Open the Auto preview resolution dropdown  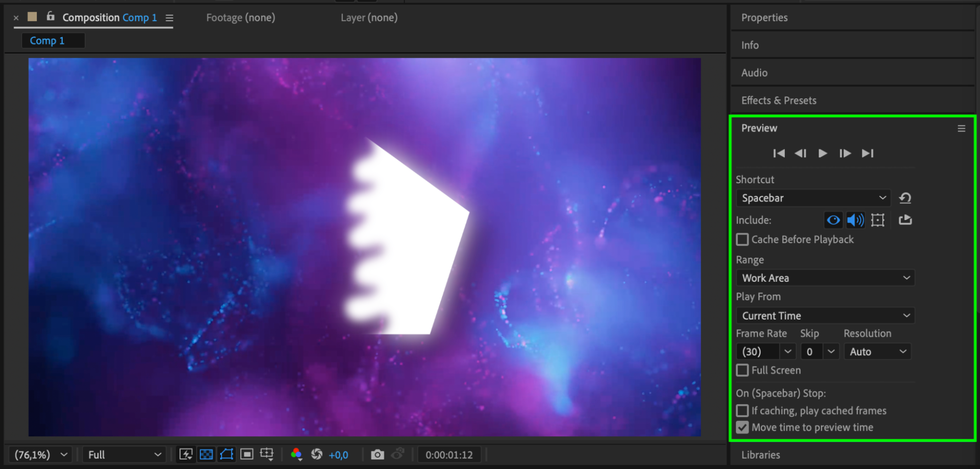click(x=878, y=351)
